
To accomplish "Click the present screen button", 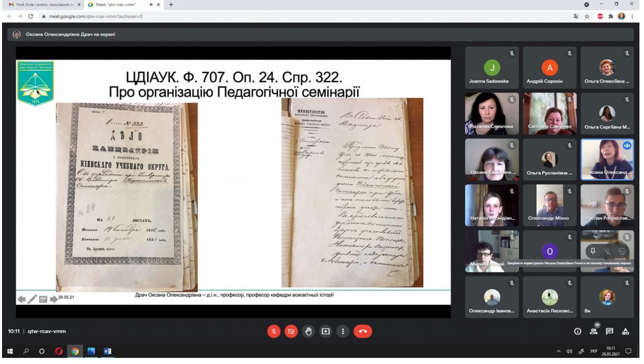I will [326, 332].
